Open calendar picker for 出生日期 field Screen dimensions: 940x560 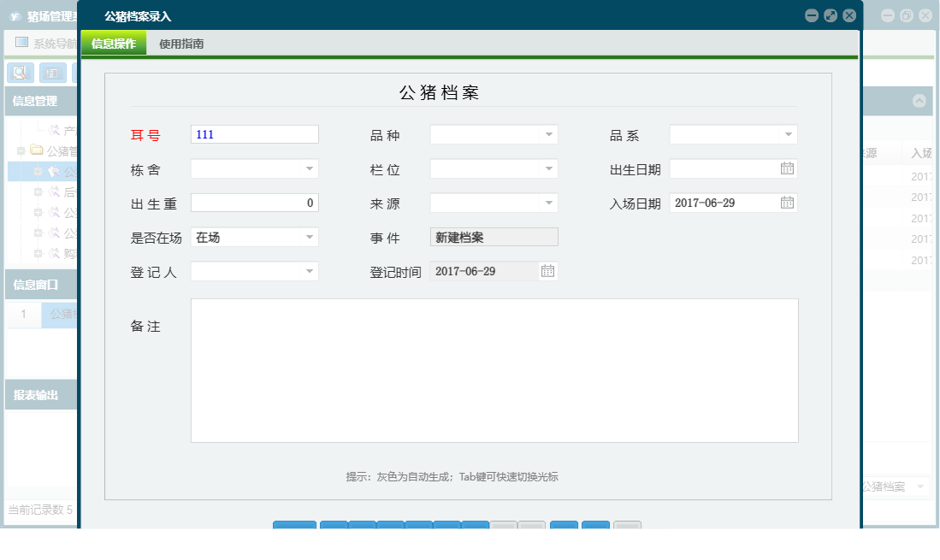point(788,168)
